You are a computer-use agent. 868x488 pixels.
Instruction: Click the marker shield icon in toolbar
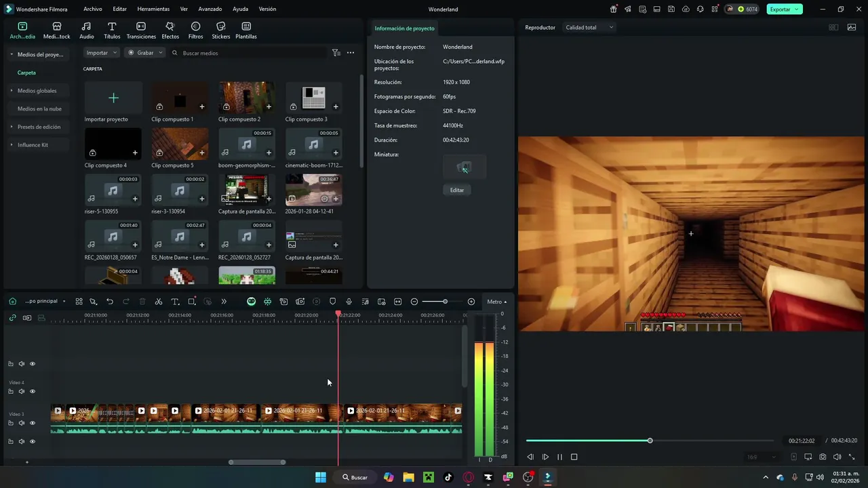(332, 302)
